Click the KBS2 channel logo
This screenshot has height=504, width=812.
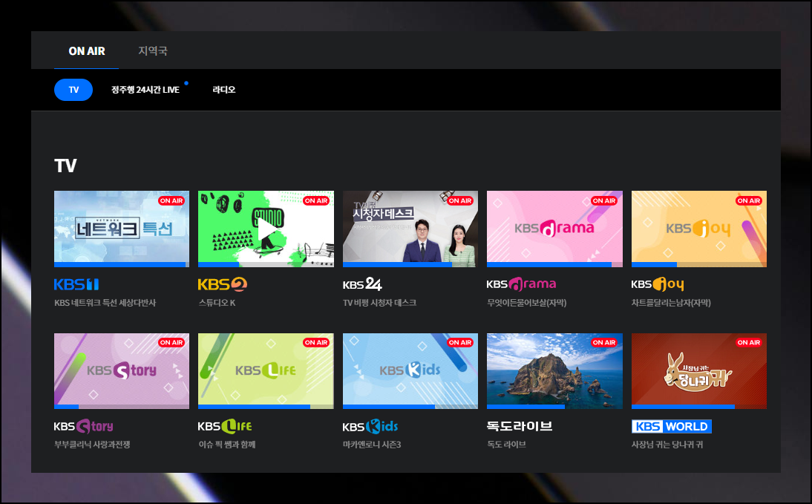[223, 284]
